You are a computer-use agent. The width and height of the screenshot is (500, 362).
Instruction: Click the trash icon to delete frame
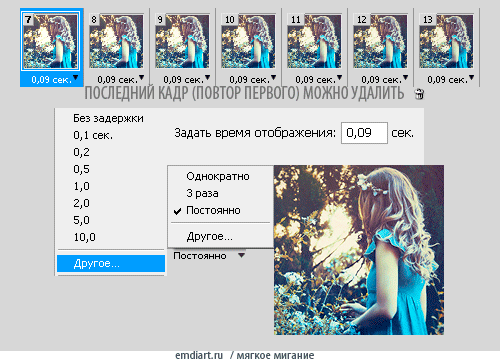[x=420, y=94]
